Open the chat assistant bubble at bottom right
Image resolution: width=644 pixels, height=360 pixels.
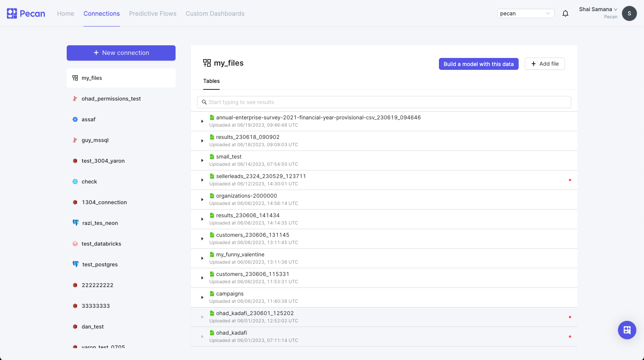(x=627, y=330)
